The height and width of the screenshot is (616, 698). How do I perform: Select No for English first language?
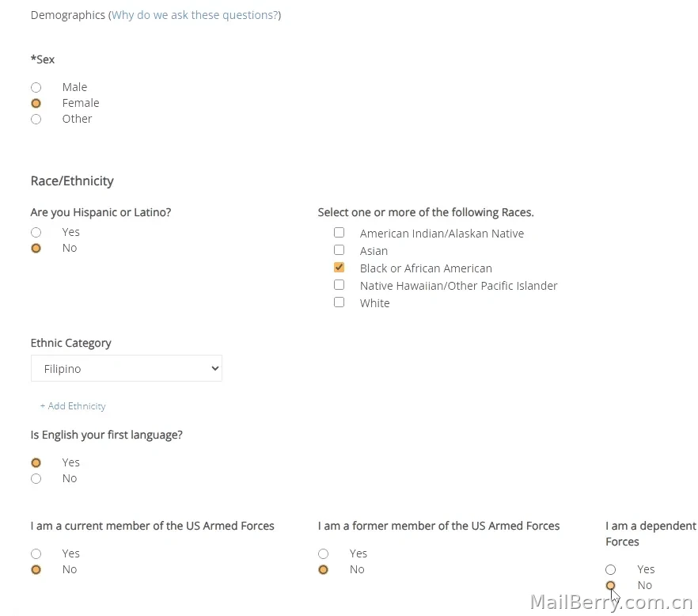[x=36, y=479]
